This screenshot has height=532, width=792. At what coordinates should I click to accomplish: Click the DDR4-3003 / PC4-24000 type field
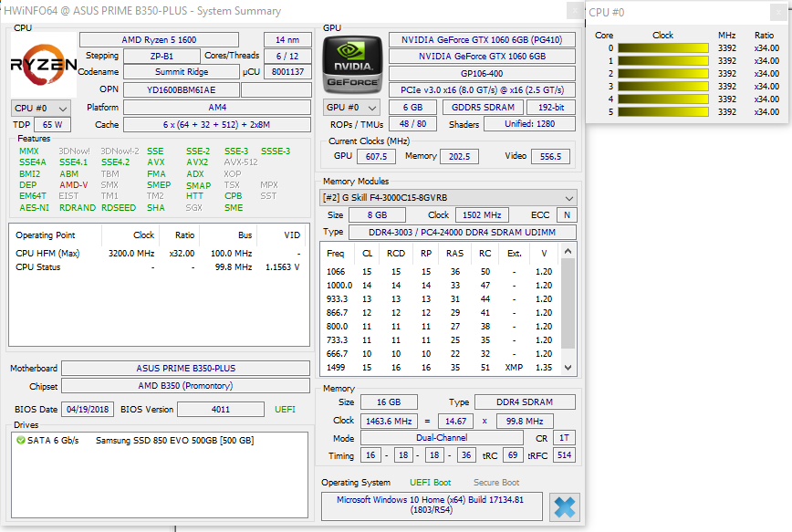(x=463, y=233)
